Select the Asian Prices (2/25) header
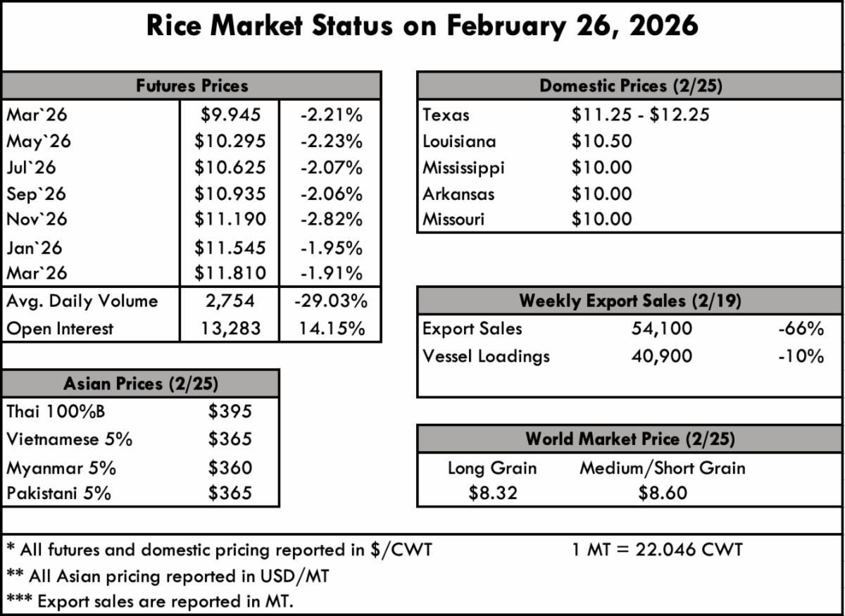Screen dimensions: 845x616 [x=141, y=384]
